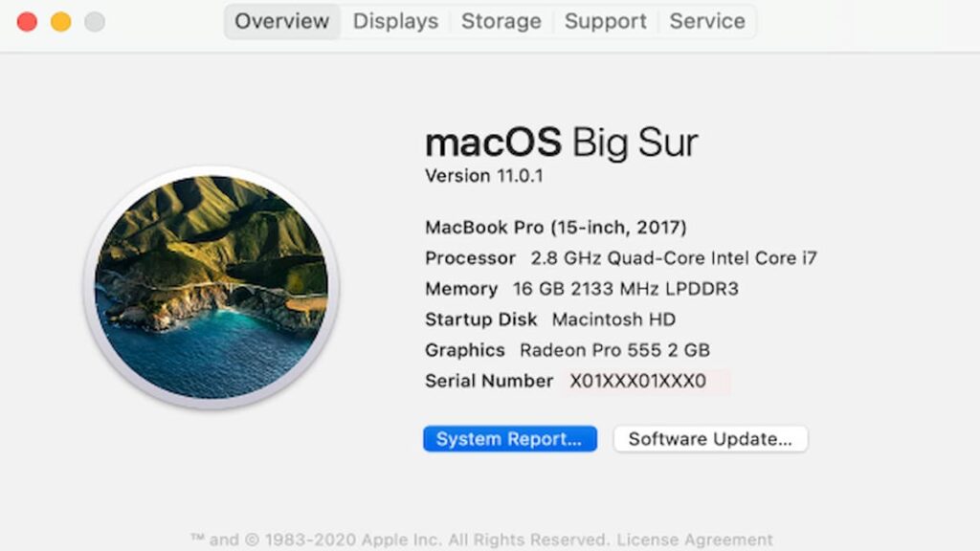Click the gray disabled zoom button
This screenshot has width=980, height=551.
(95, 22)
